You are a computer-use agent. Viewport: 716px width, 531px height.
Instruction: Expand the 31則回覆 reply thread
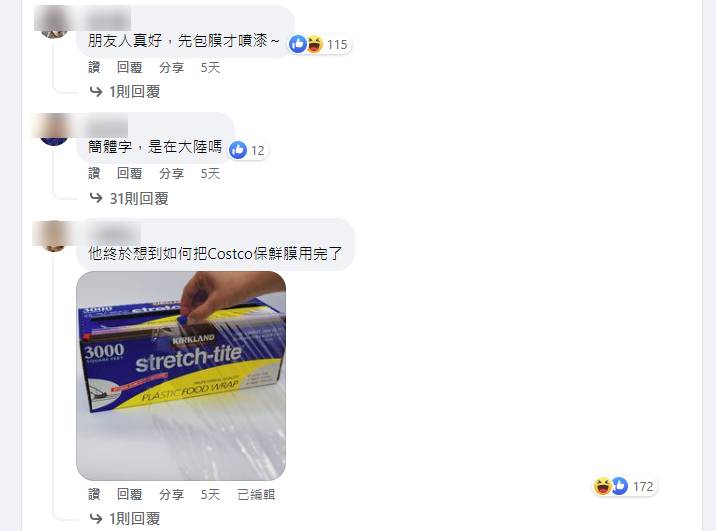129,199
